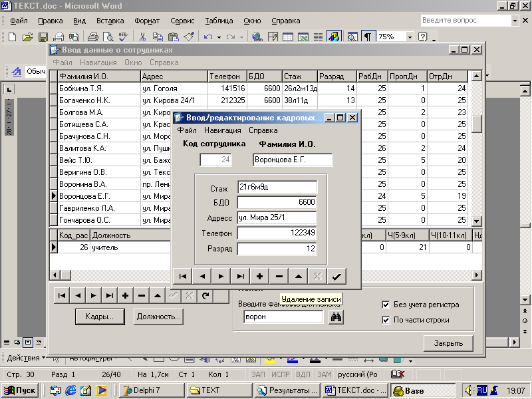This screenshot has width=532, height=399.
Task: Open 'Навигация' menu in the edit dialog
Action: coord(222,130)
